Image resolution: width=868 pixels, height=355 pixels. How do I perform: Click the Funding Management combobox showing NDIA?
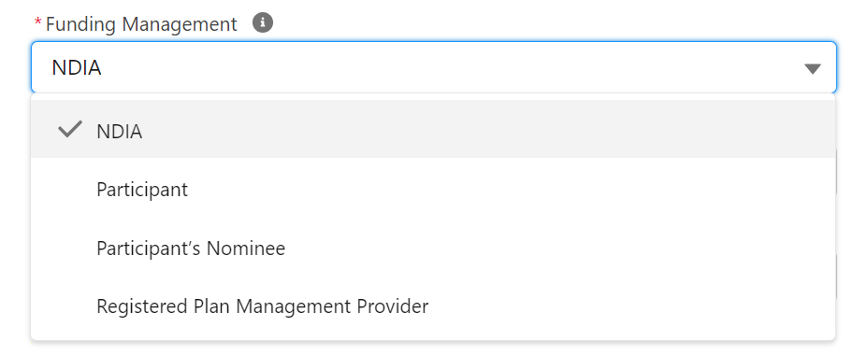[x=433, y=67]
